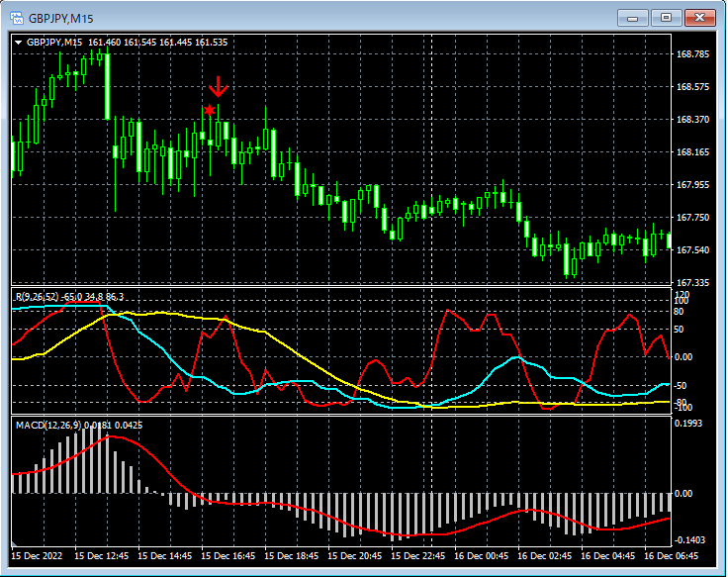Close the GBPJPY,M15 chart window

coord(701,18)
